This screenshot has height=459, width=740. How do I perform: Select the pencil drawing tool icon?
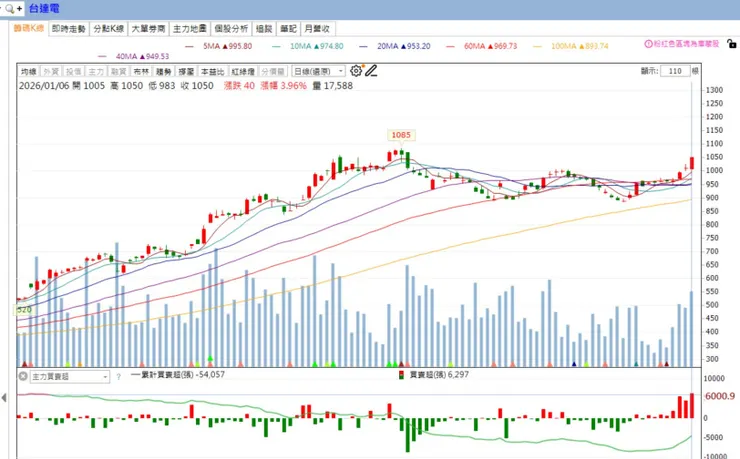tap(371, 71)
